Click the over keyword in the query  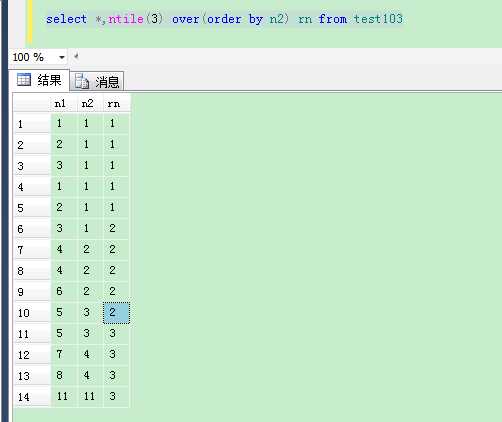186,19
